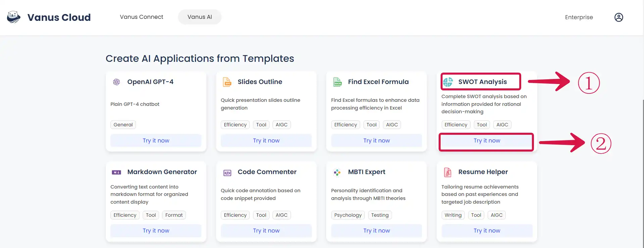Click the Tool tag on Markdown Generator
Screen dimensions: 644x248
[x=151, y=215]
